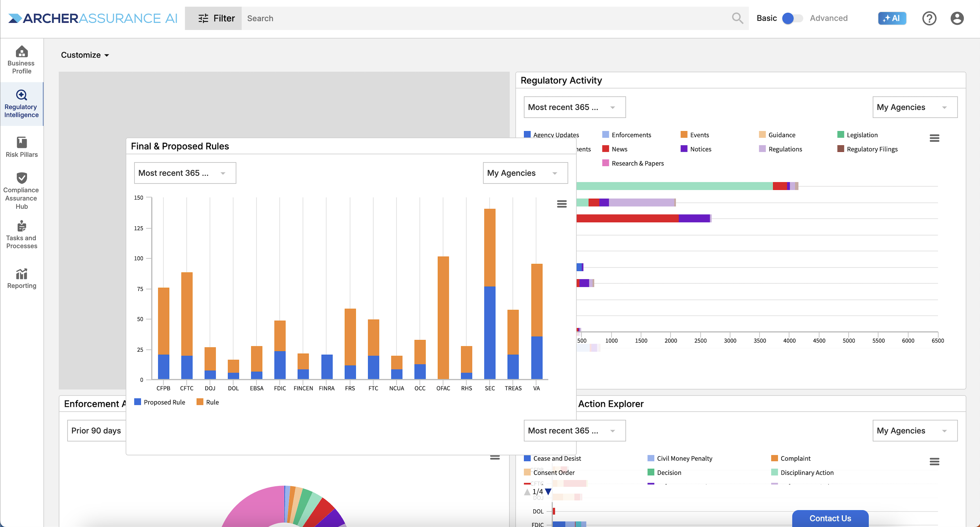Go to previous legend page arrow
980x527 pixels.
527,492
